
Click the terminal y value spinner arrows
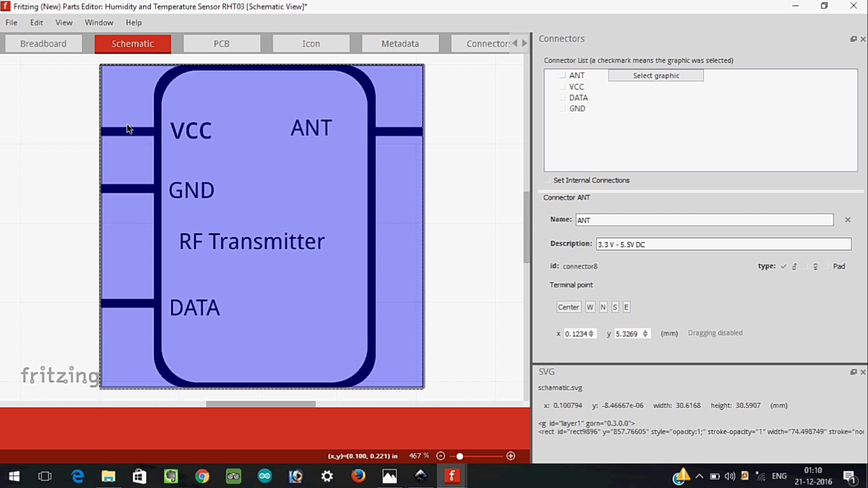coord(645,333)
